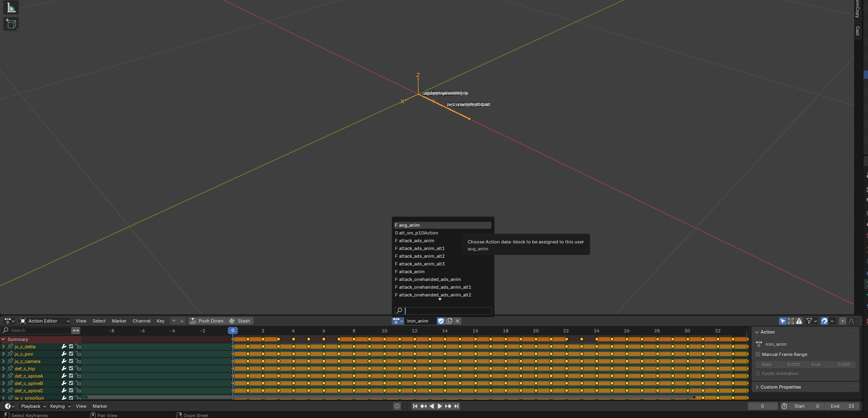The image size is (868, 418).
Task: Click the new action duplicate icon
Action: 449,321
